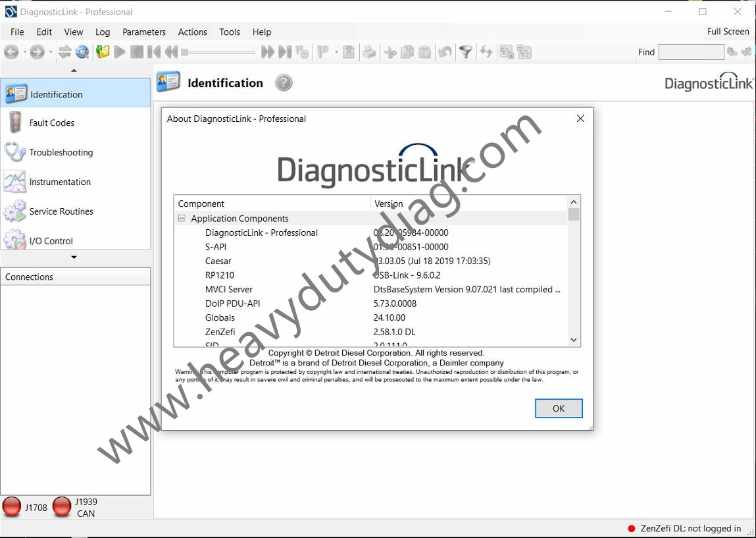Open the File menu
The height and width of the screenshot is (538, 756).
(x=17, y=32)
